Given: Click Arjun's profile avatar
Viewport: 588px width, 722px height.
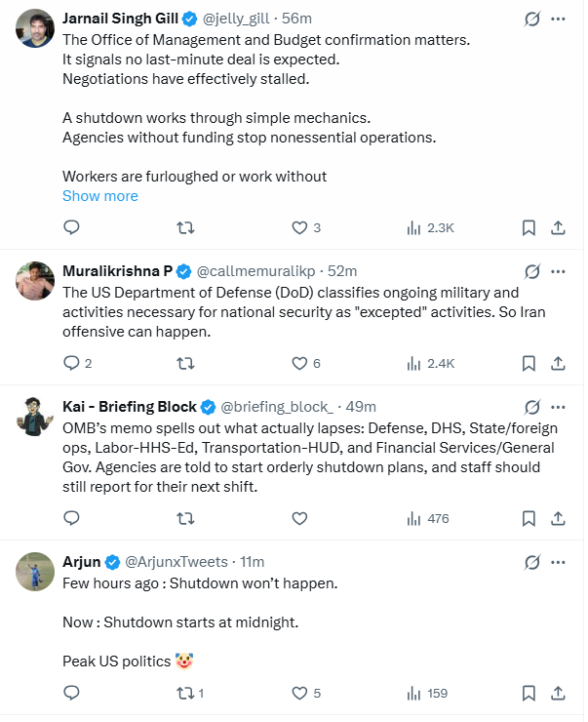Looking at the screenshot, I should [35, 572].
